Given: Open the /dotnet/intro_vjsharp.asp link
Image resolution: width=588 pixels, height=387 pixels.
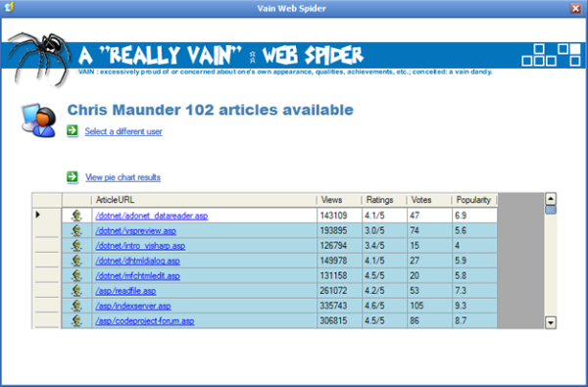Looking at the screenshot, I should pos(140,246).
